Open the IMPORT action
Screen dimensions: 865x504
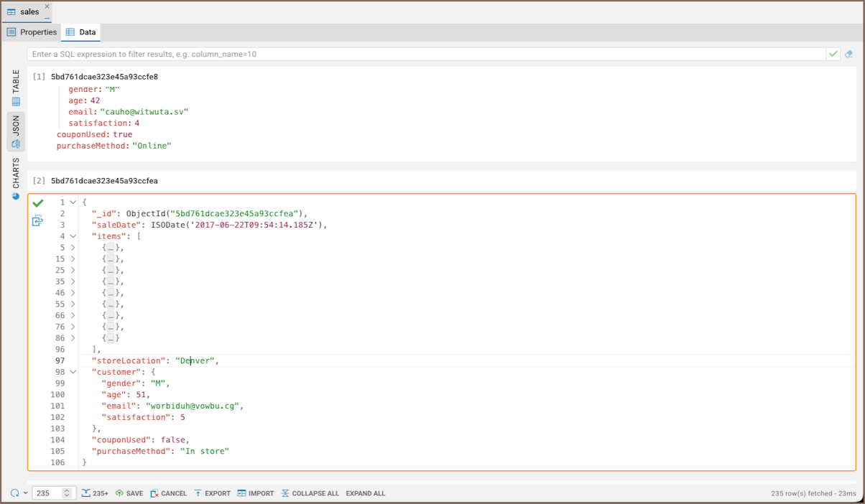256,493
